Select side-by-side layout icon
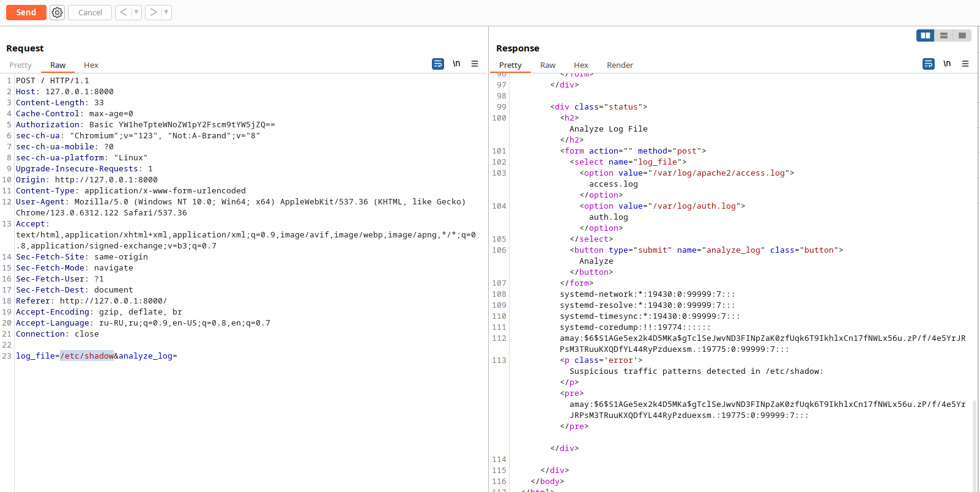980x492 pixels. coord(926,35)
